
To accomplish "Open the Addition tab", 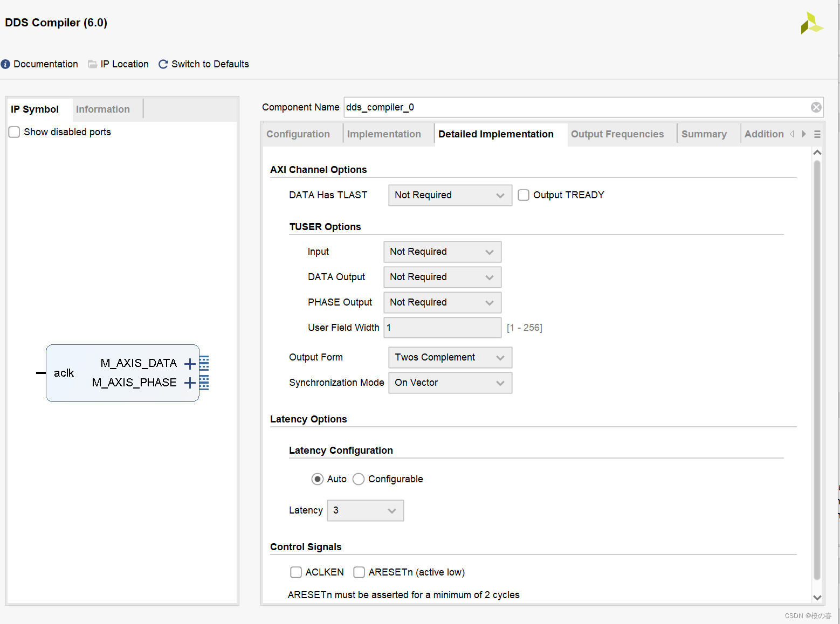I will 764,134.
